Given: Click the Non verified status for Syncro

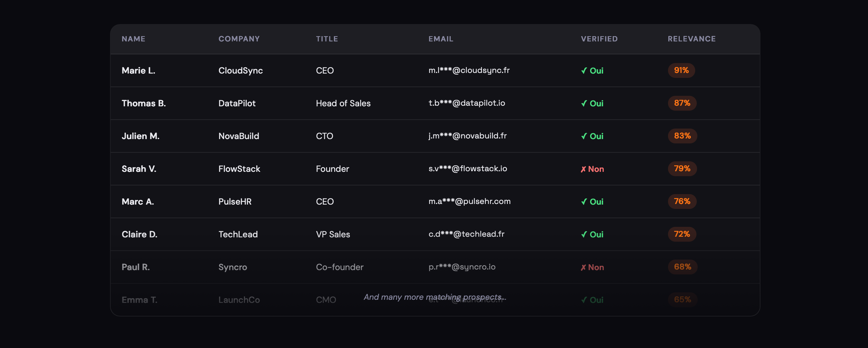Looking at the screenshot, I should (x=592, y=267).
